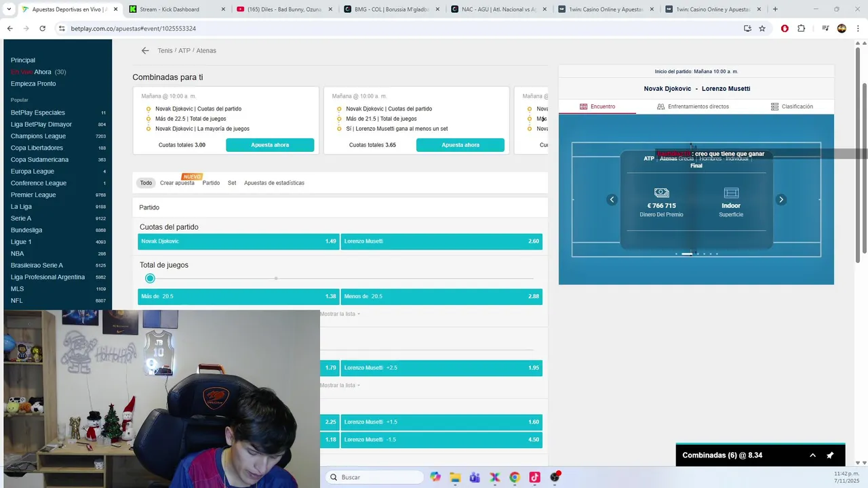Switch to the Clasificación tab
Screen dimensions: 868x488
792,106
